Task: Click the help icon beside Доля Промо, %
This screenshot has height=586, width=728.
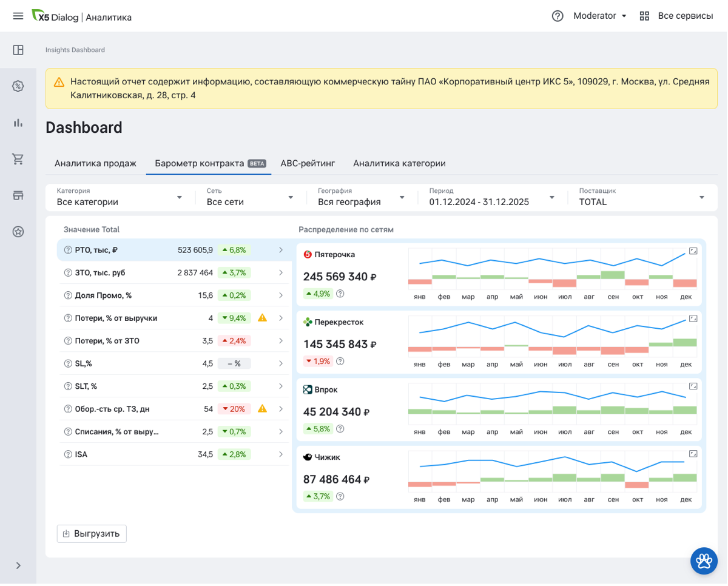Action: pyautogui.click(x=68, y=295)
